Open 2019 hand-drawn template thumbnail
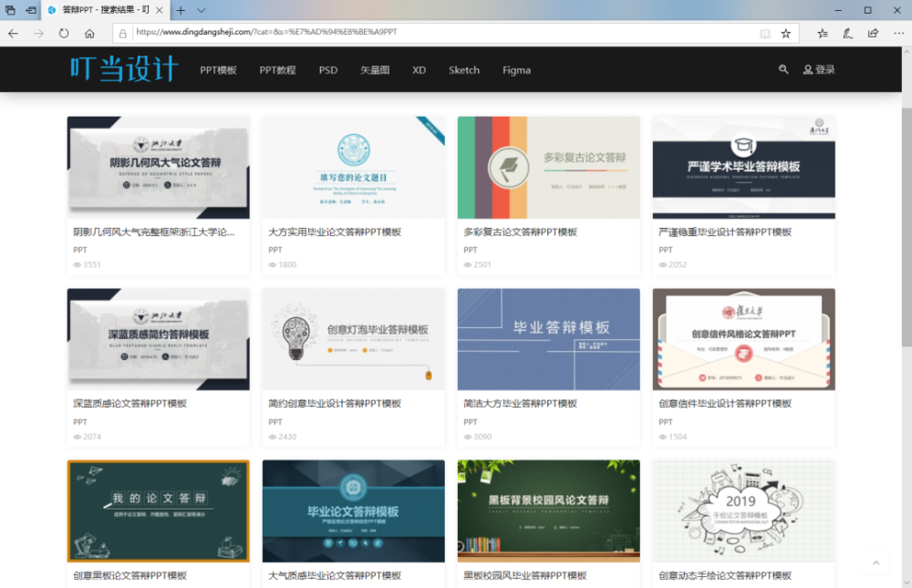 point(744,511)
